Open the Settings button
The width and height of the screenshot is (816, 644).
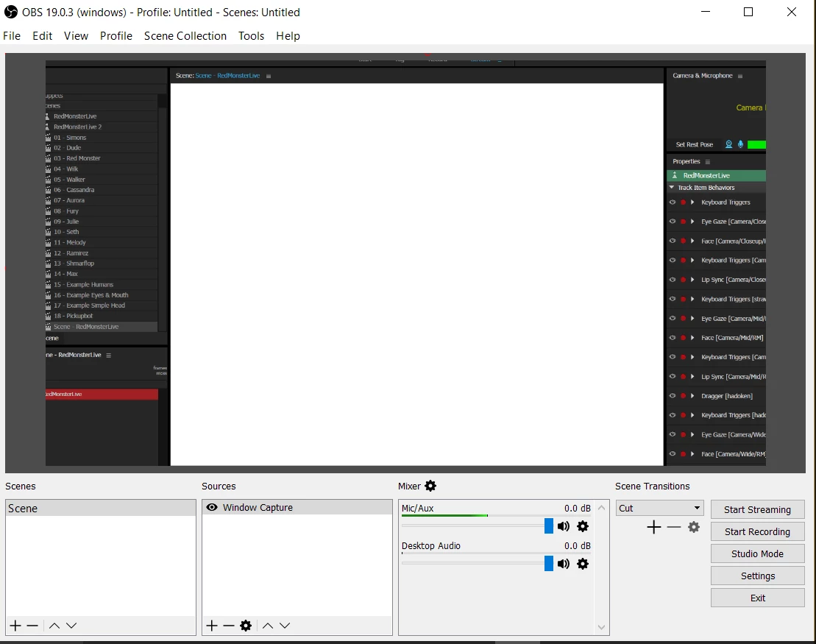point(758,576)
